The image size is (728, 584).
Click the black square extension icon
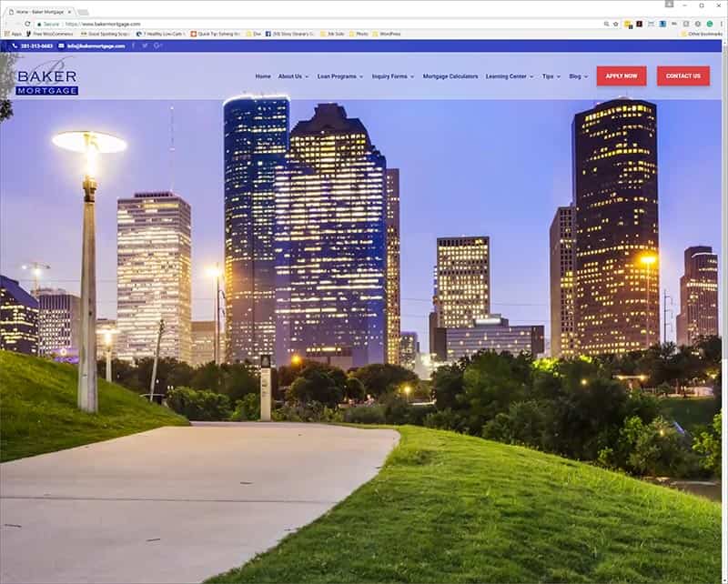(640, 24)
